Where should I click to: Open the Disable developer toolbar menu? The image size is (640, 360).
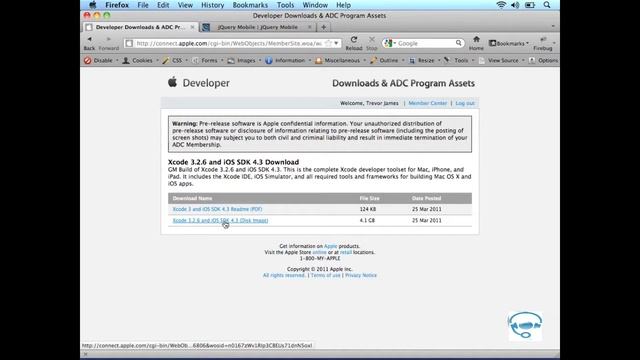(x=101, y=60)
